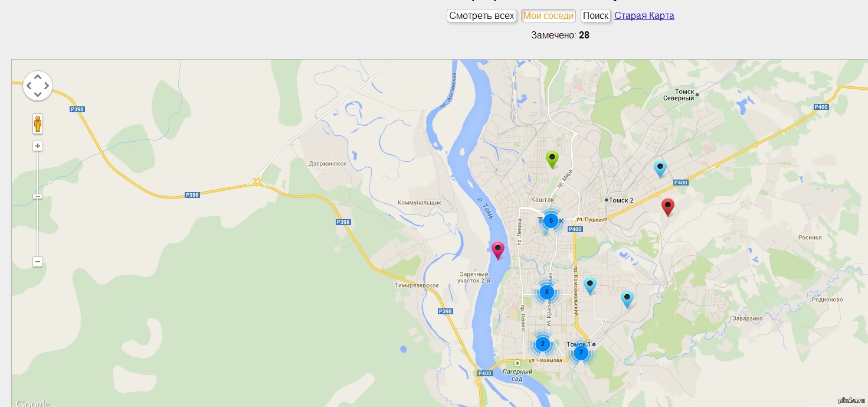Click the green map marker near Каштак
This screenshot has width=868, height=407.
[552, 158]
